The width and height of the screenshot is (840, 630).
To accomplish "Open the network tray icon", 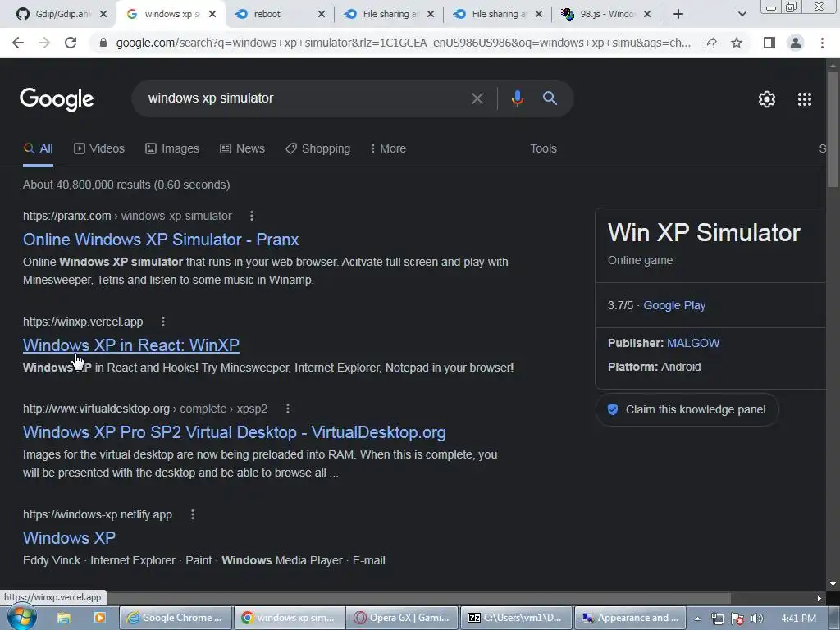I will [x=717, y=619].
